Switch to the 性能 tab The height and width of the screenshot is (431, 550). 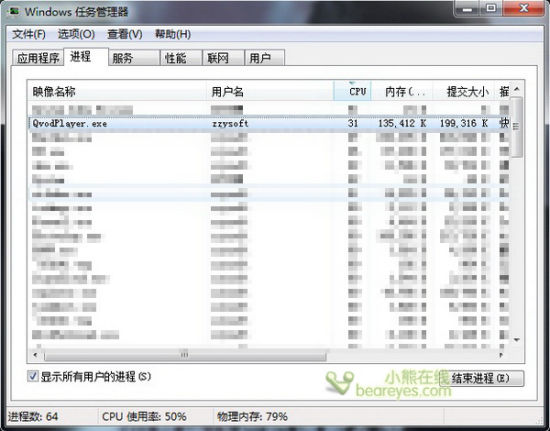click(x=181, y=58)
